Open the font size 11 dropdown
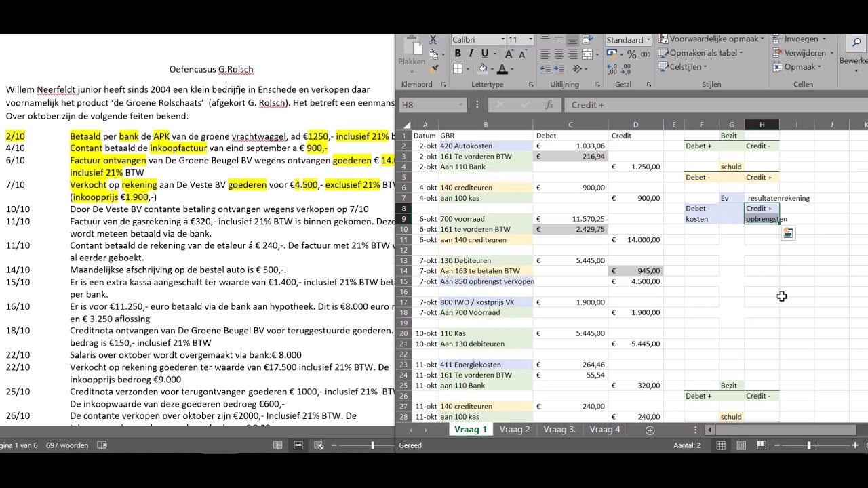Screen dimensions: 868x488 coord(530,39)
